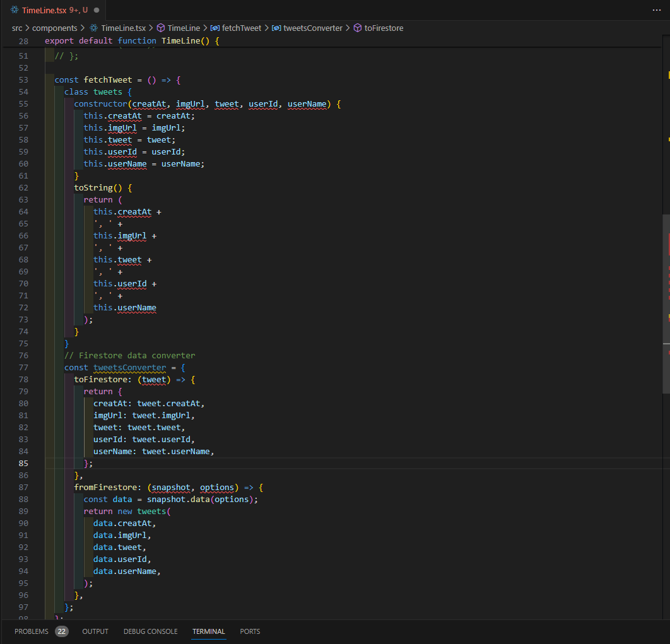This screenshot has height=644, width=670.
Task: Click the React file icon in breadcrumbs
Action: click(x=94, y=28)
